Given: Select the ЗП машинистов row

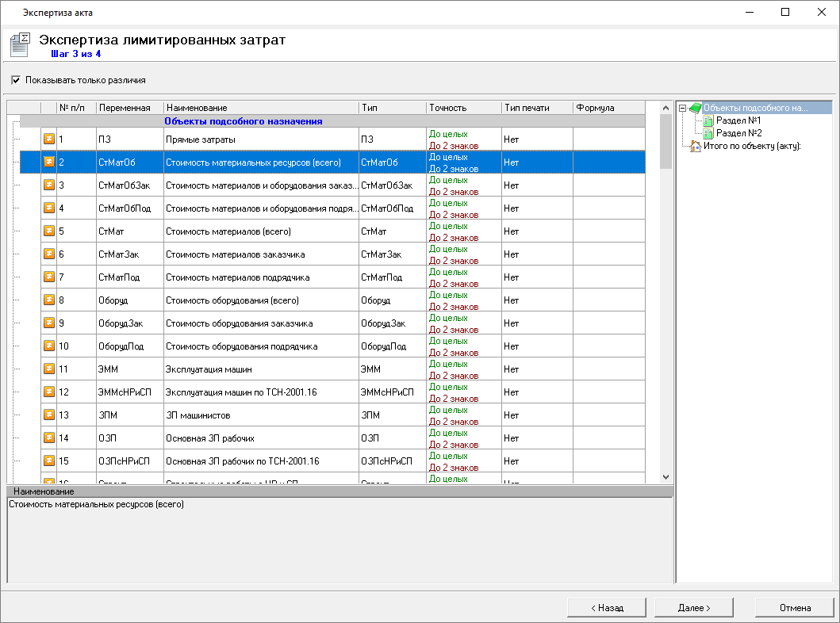Looking at the screenshot, I should click(x=198, y=415).
